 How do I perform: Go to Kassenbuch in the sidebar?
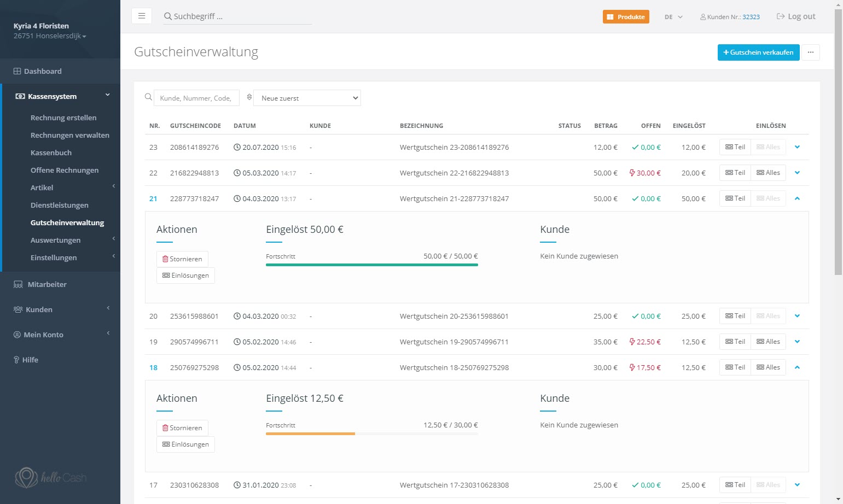click(x=51, y=153)
